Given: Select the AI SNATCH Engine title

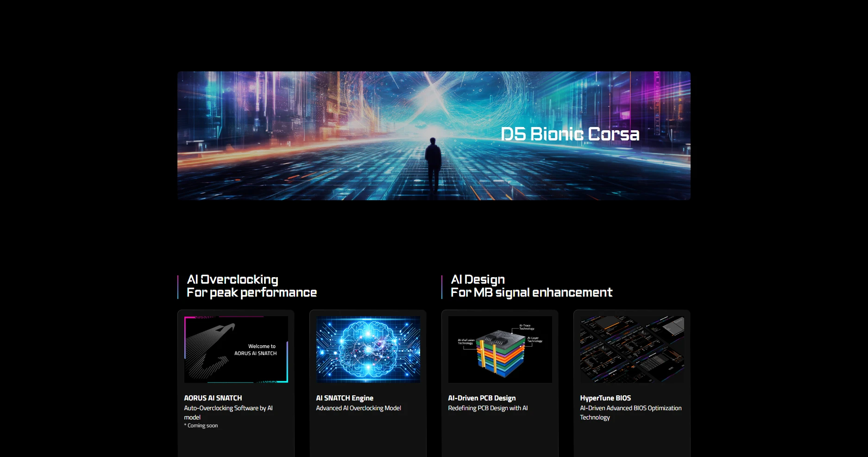Looking at the screenshot, I should 345,398.
